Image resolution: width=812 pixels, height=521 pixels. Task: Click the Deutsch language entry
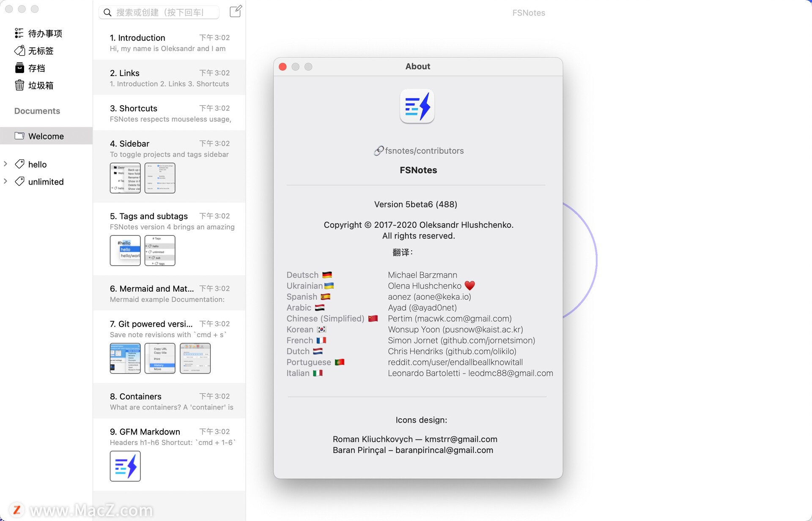[x=309, y=275]
